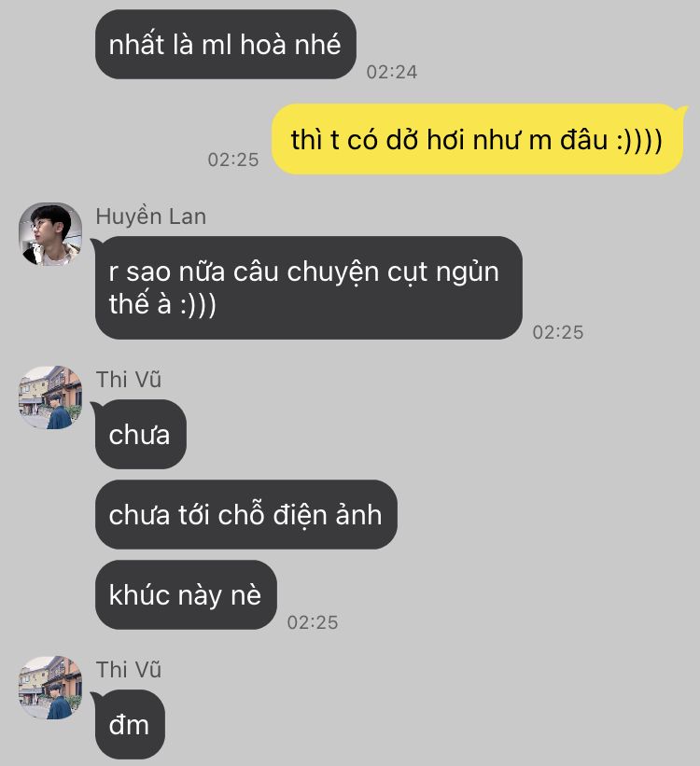Tap 02:25 timestamp after 'khúc này nè'

[313, 623]
